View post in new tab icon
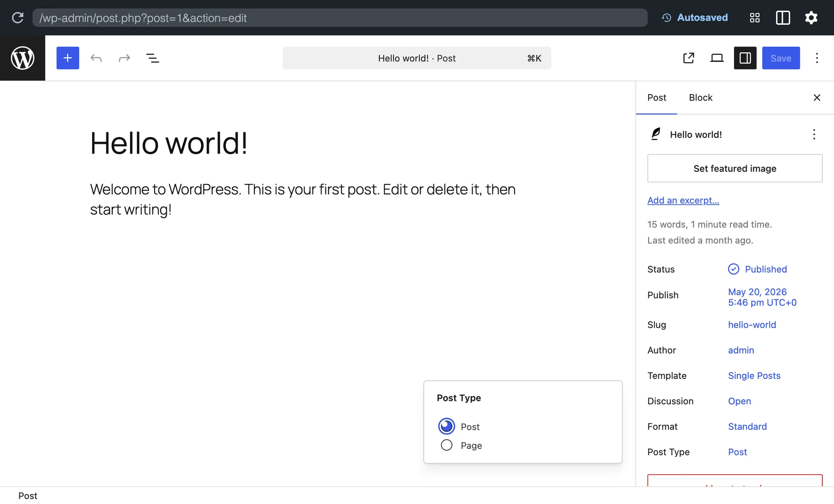 pos(689,58)
